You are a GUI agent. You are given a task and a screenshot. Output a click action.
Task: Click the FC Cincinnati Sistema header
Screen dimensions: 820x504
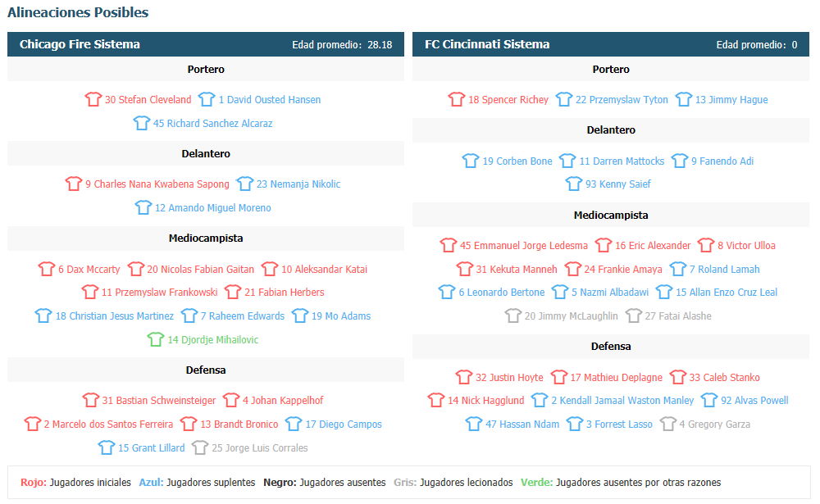(x=487, y=44)
